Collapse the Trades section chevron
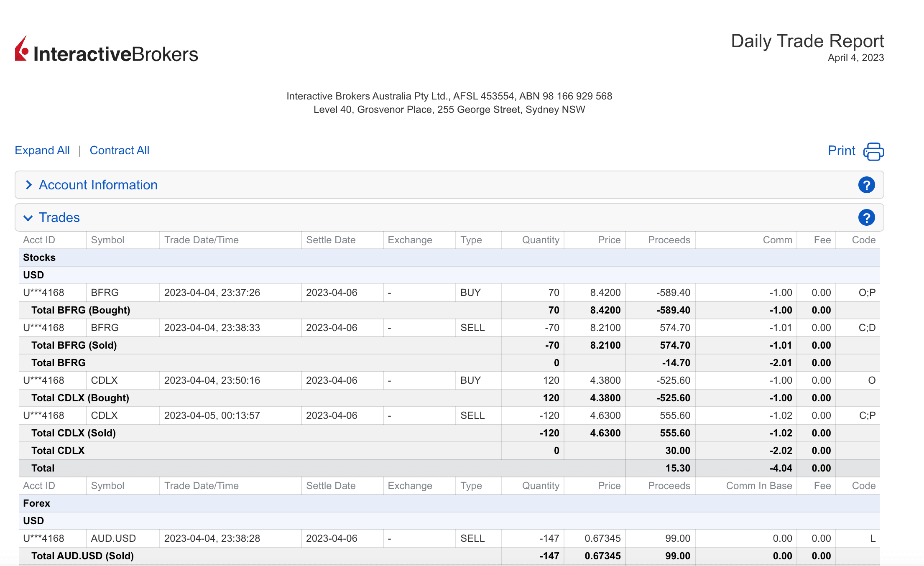 point(28,218)
